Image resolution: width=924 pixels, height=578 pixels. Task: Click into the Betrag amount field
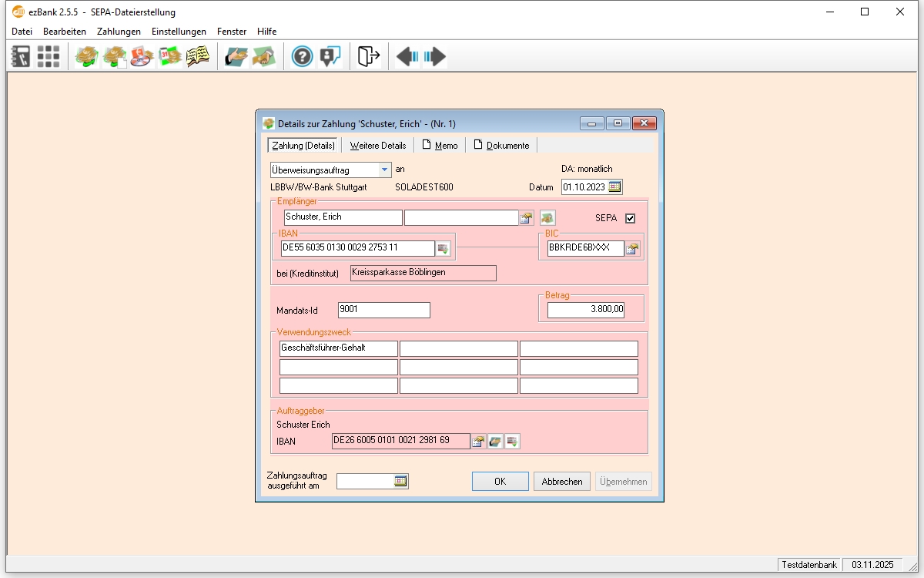click(x=585, y=310)
